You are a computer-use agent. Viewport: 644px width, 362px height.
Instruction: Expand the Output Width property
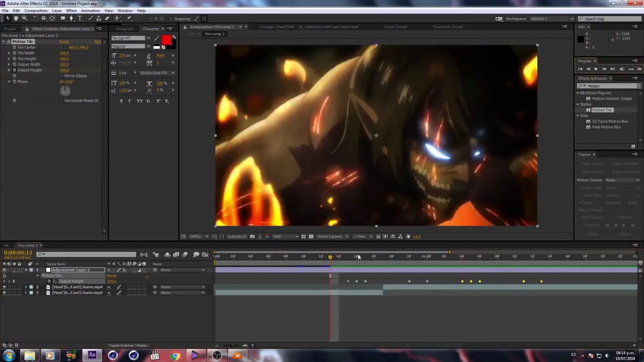[x=9, y=64]
